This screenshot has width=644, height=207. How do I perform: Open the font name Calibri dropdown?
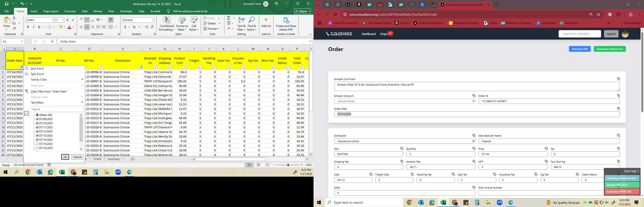(52, 20)
